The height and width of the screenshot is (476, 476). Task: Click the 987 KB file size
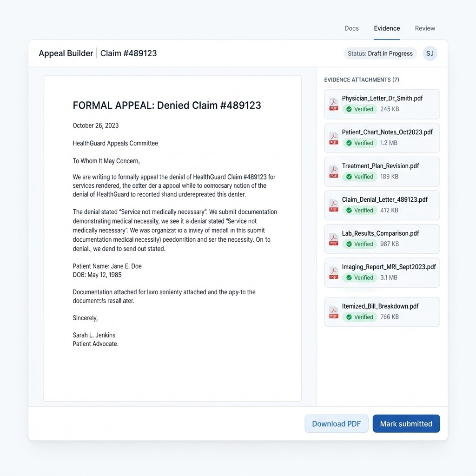390,244
